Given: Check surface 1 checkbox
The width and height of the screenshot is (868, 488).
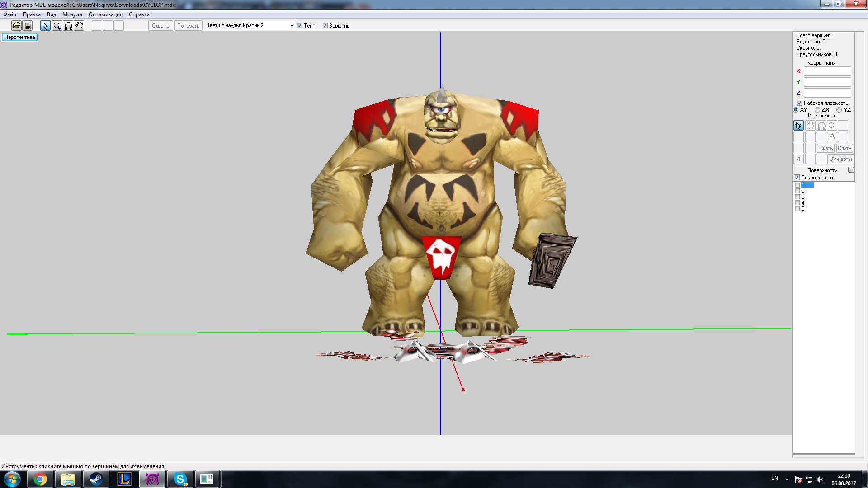Looking at the screenshot, I should click(x=797, y=185).
